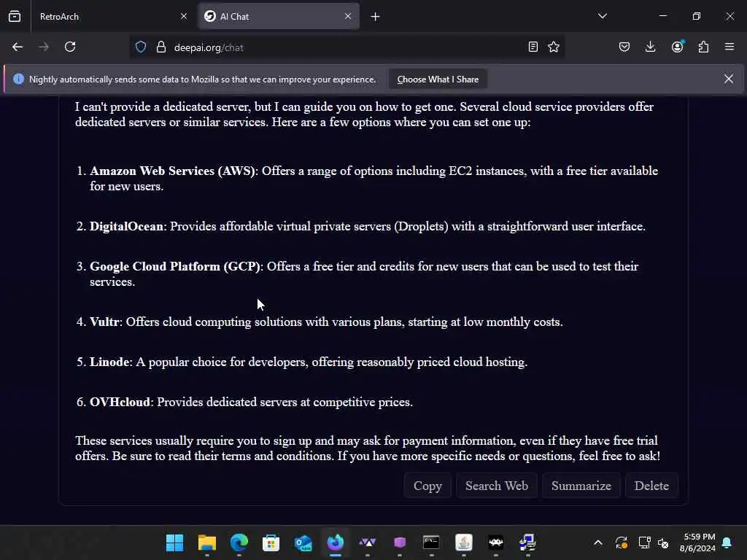Click the muted volume tray icon
Viewport: 747px width, 560px height.
[662, 542]
